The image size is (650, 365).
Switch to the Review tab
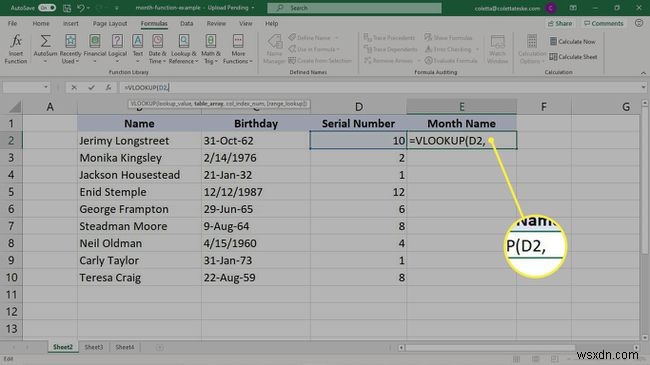click(216, 24)
